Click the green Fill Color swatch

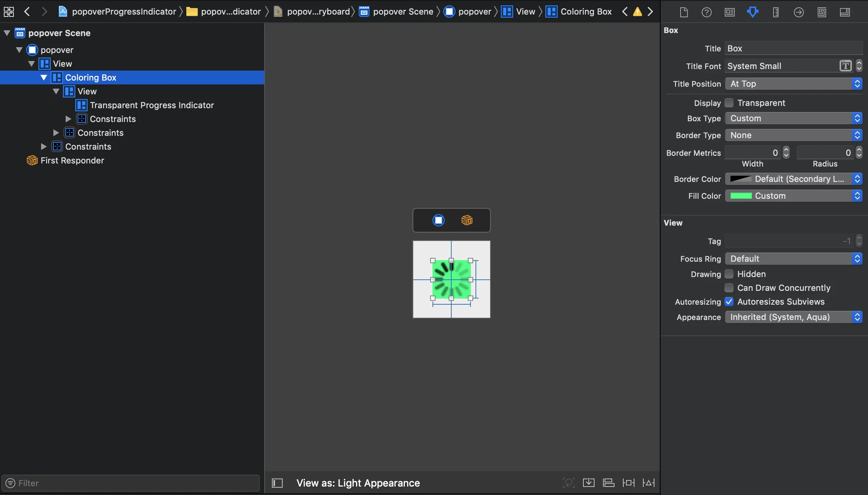click(x=741, y=196)
